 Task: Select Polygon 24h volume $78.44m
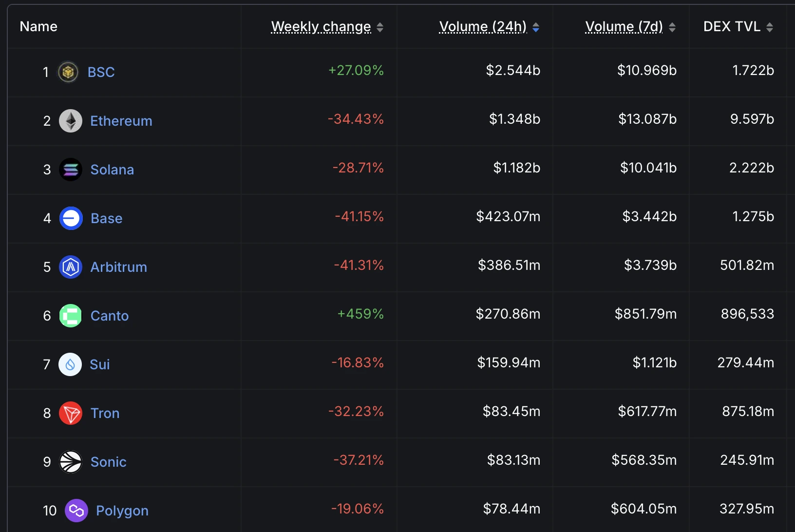[x=511, y=509]
